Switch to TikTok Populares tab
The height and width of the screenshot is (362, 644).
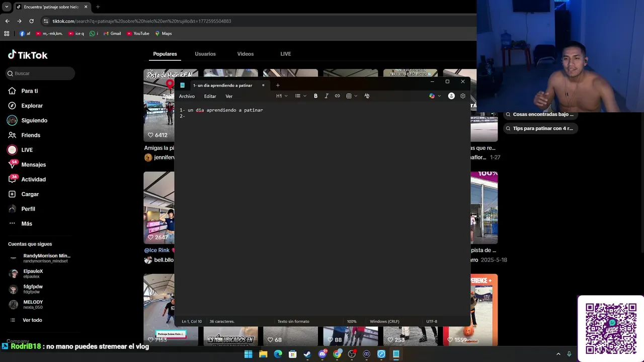pyautogui.click(x=165, y=54)
